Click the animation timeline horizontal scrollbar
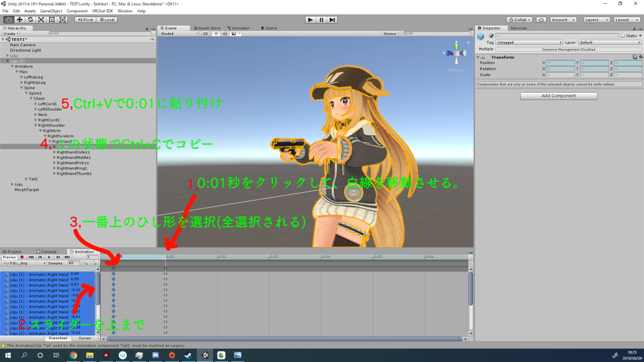Viewport: 644px width, 362px height. tap(284, 339)
